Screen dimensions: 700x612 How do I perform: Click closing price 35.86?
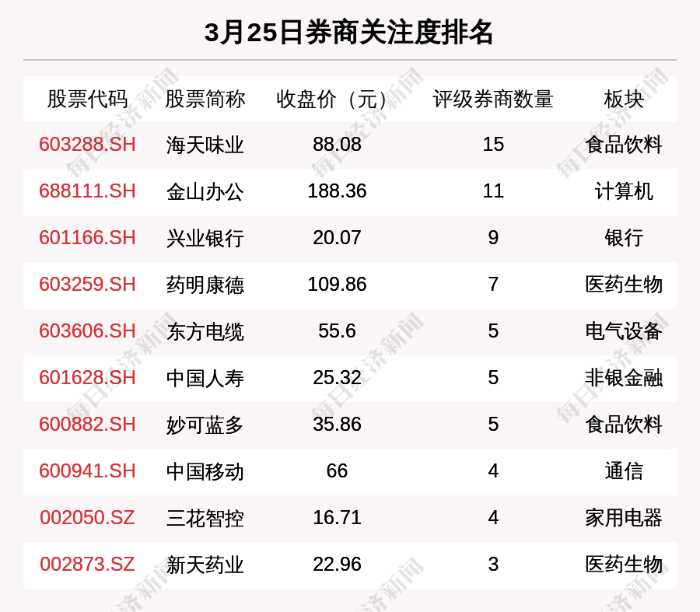337,424
